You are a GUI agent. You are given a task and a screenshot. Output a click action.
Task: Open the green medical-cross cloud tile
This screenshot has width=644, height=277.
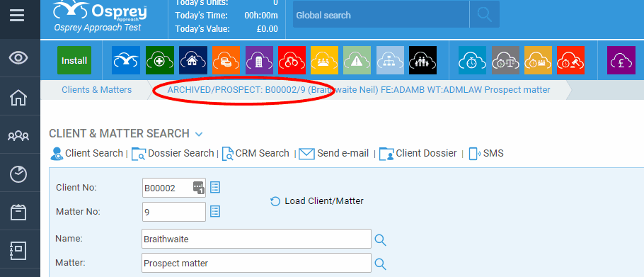point(160,60)
